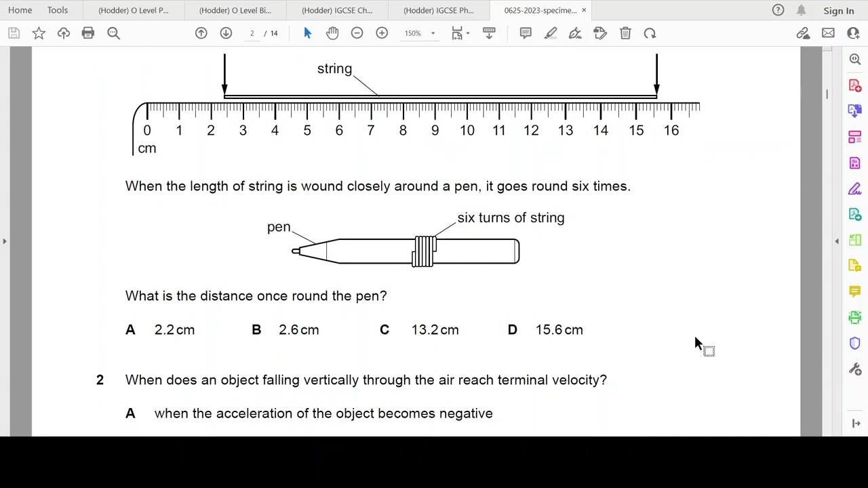Select the highlight text tool

[551, 33]
